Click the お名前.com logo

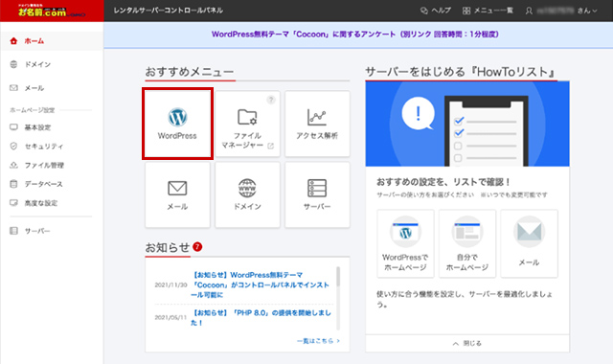tap(52, 11)
